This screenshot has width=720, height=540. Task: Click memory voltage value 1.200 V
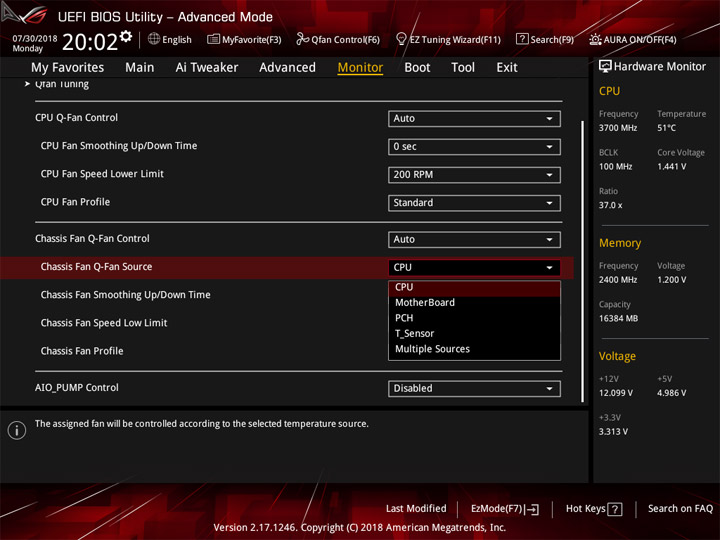click(671, 280)
